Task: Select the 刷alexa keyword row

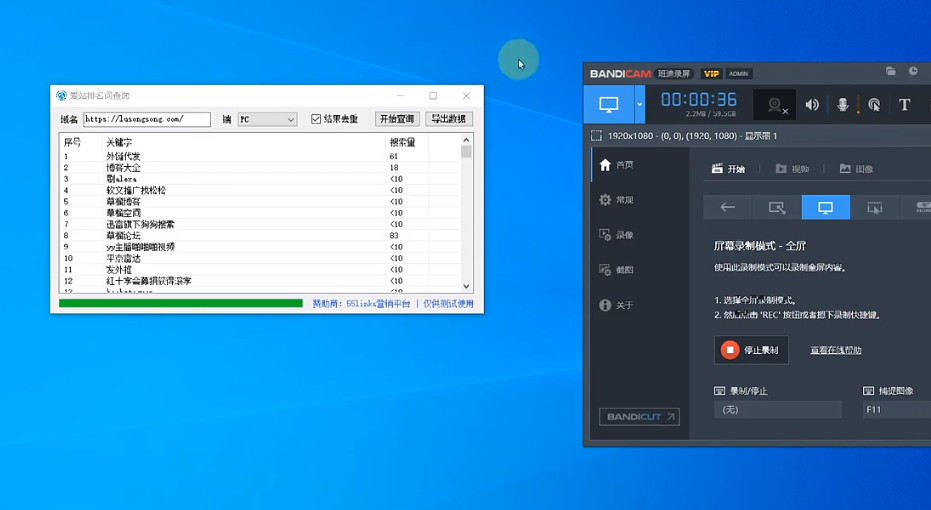Action: (x=260, y=179)
